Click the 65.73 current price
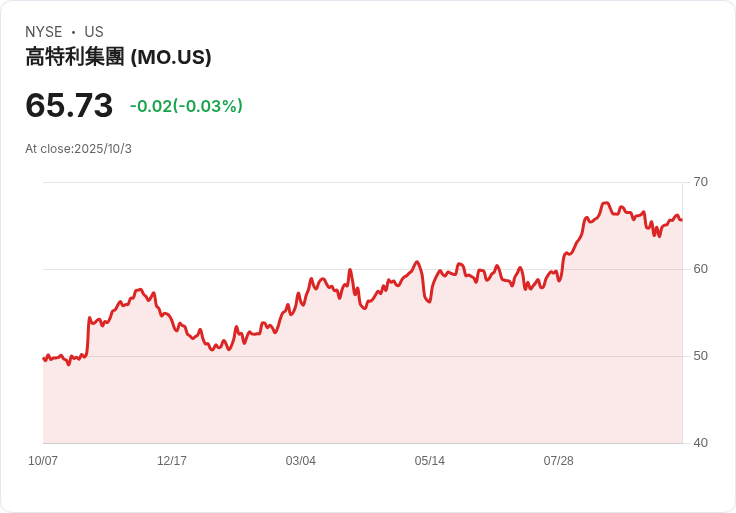 pos(69,106)
